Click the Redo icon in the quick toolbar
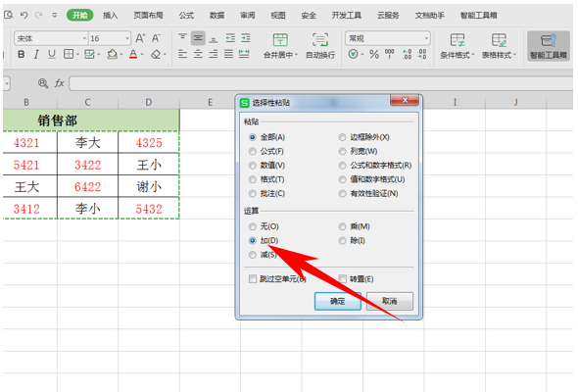Image resolution: width=578 pixels, height=392 pixels. 38,15
